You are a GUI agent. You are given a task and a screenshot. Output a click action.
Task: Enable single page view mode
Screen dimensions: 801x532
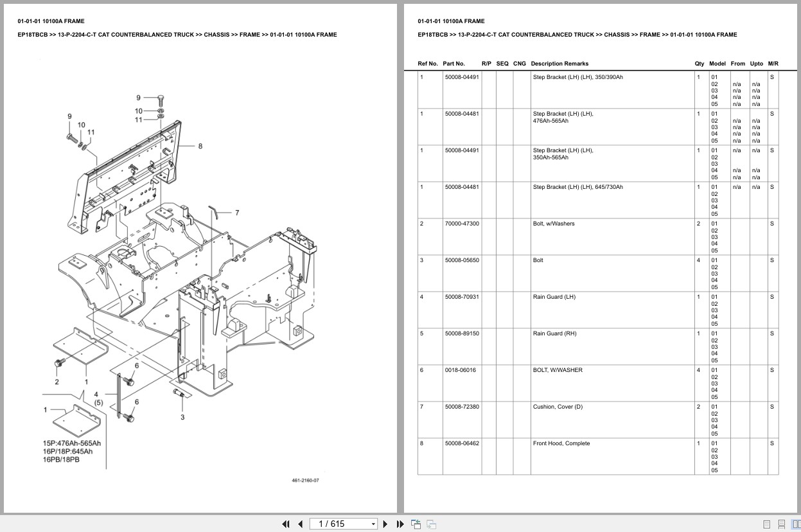[x=767, y=524]
